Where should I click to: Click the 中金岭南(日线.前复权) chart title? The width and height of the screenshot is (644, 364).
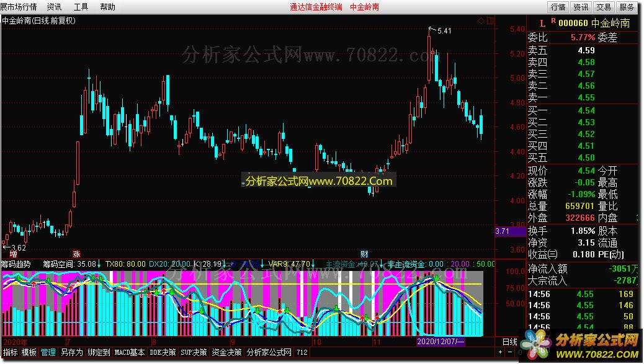pyautogui.click(x=38, y=20)
